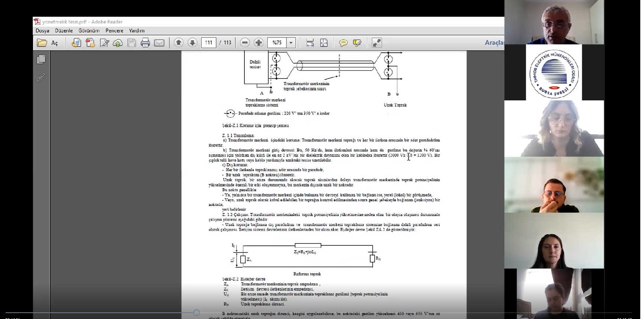The width and height of the screenshot is (644, 319).
Task: Click the zoom in plus button
Action: pyautogui.click(x=259, y=43)
